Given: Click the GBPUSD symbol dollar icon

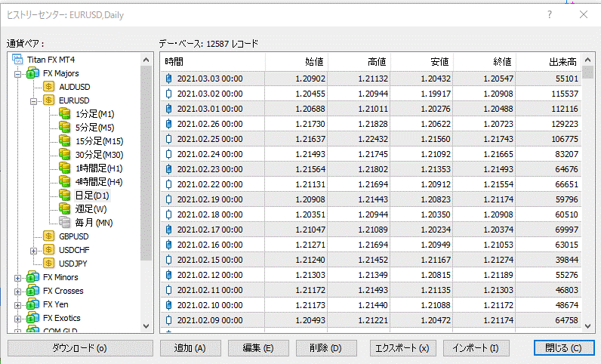Looking at the screenshot, I should point(48,236).
